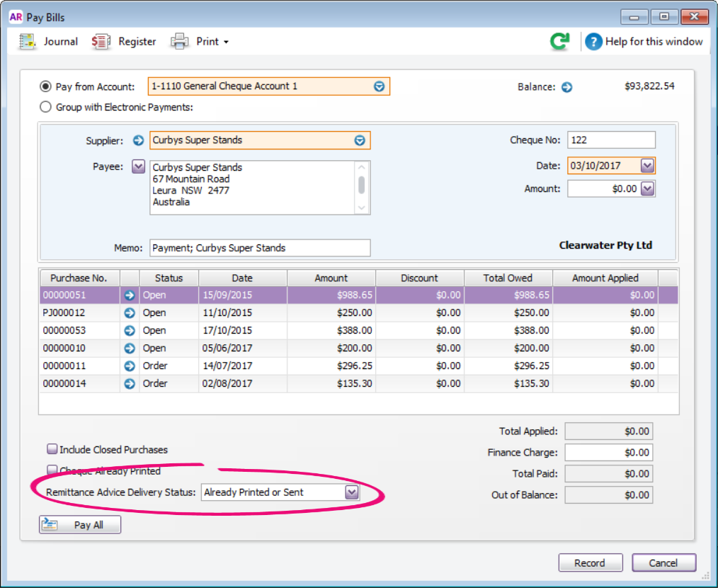The width and height of the screenshot is (718, 588).
Task: Expand the Print menu arrow
Action: (226, 43)
